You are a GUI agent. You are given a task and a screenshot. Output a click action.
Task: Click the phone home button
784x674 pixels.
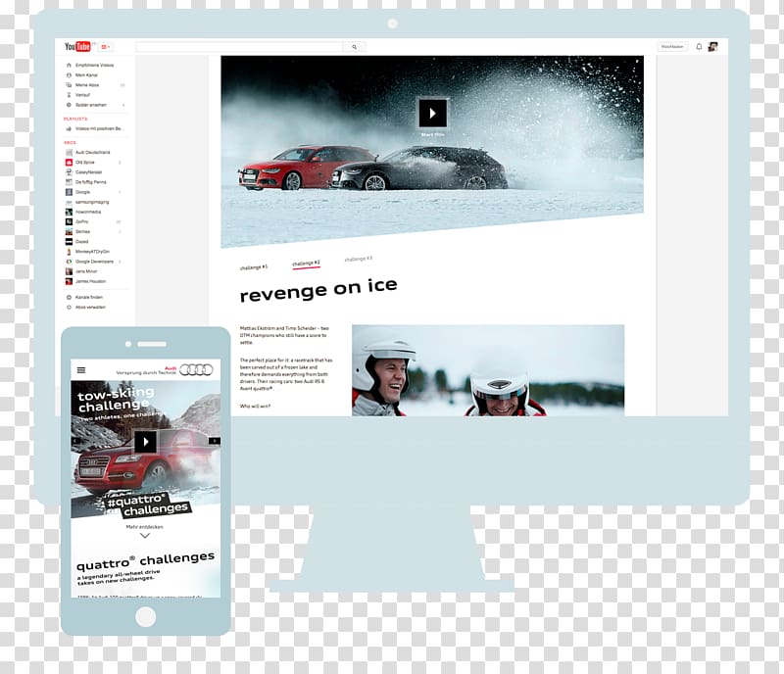click(x=145, y=617)
